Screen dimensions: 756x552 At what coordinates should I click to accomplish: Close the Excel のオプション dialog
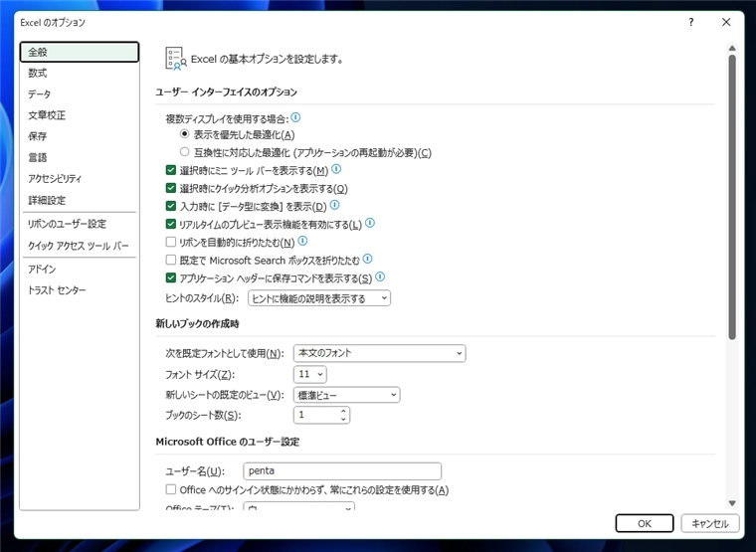pyautogui.click(x=726, y=22)
